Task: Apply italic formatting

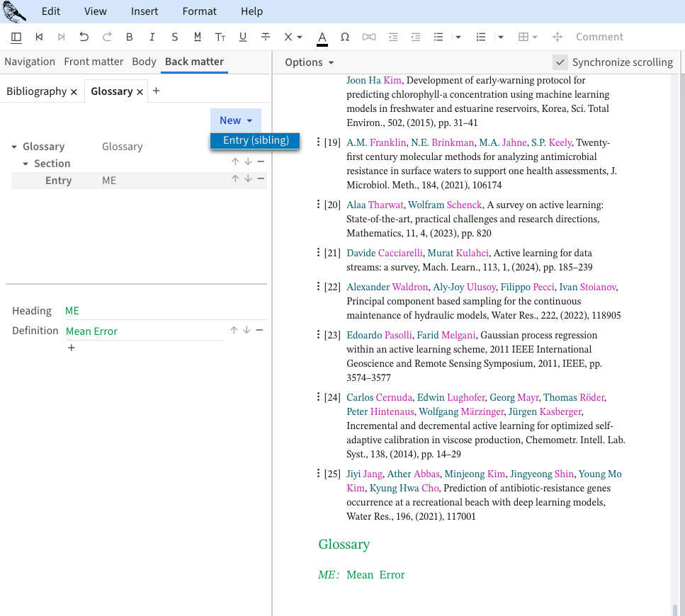Action: [152, 37]
